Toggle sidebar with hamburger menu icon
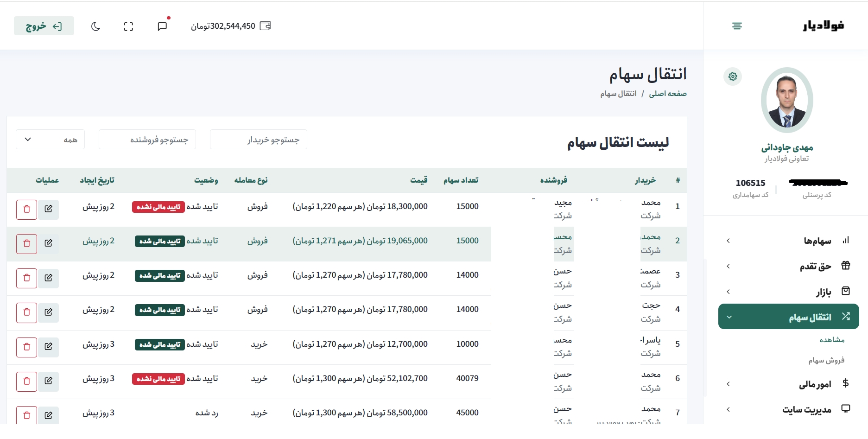The height and width of the screenshot is (439, 868). point(737,26)
